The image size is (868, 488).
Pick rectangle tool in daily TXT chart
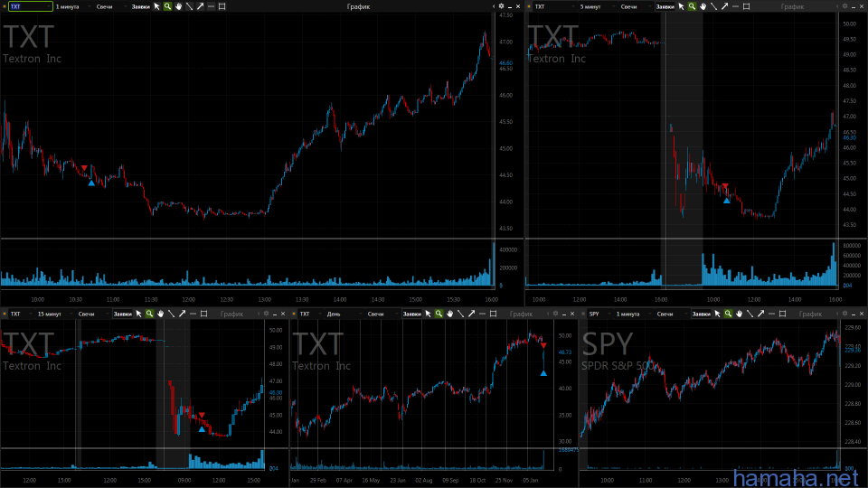click(494, 314)
